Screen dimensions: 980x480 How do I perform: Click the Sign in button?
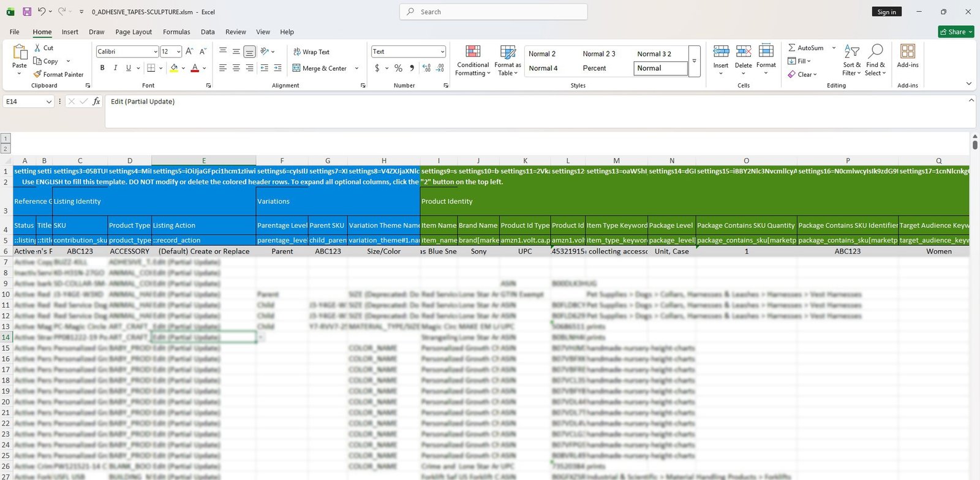pyautogui.click(x=886, y=12)
